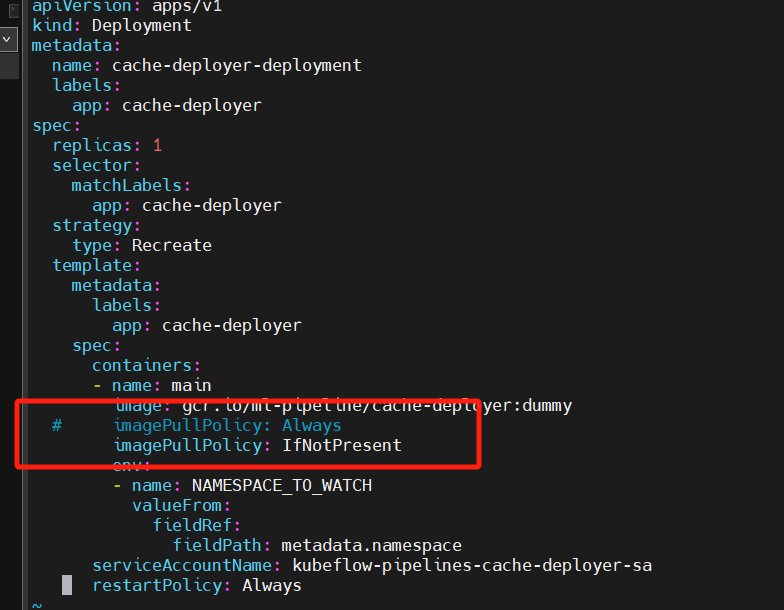Click the comment hash before imagePullPolicy Always

pyautogui.click(x=57, y=426)
